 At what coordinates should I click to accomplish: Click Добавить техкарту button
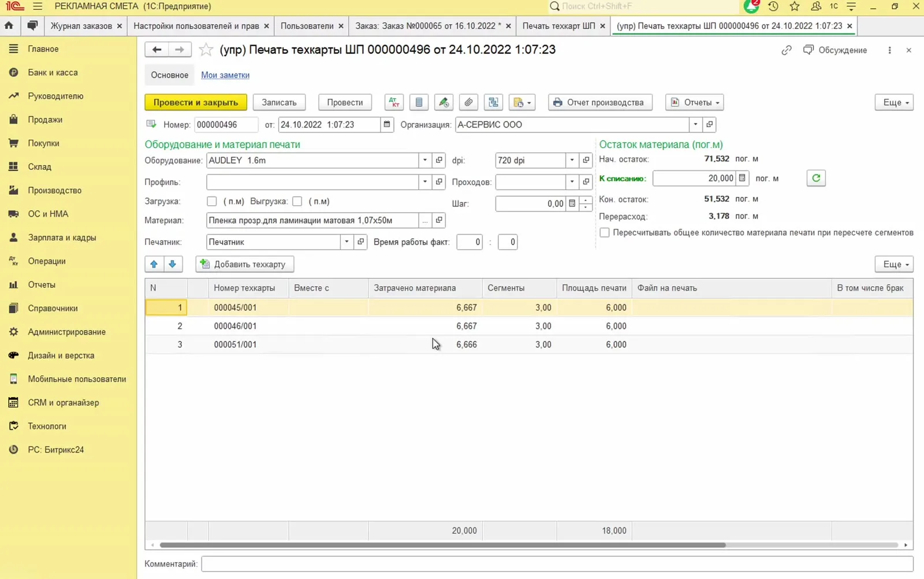click(x=245, y=264)
